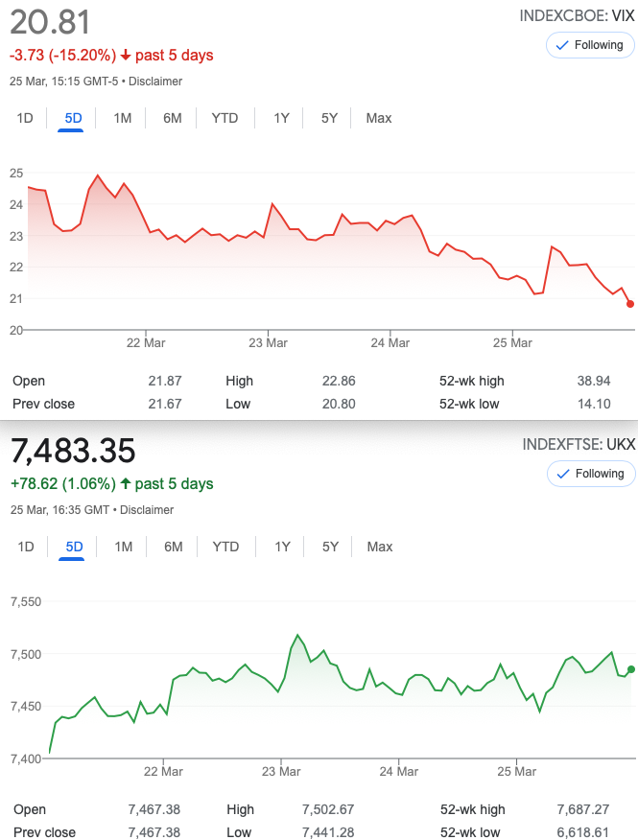The width and height of the screenshot is (638, 840).
Task: Click the checkmark icon on VIX Following
Action: (562, 45)
